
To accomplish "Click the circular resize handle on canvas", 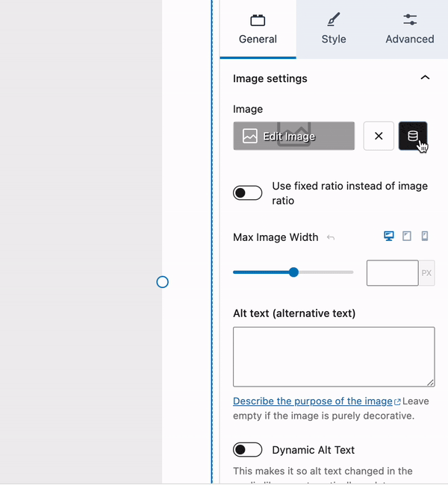I will tap(163, 282).
